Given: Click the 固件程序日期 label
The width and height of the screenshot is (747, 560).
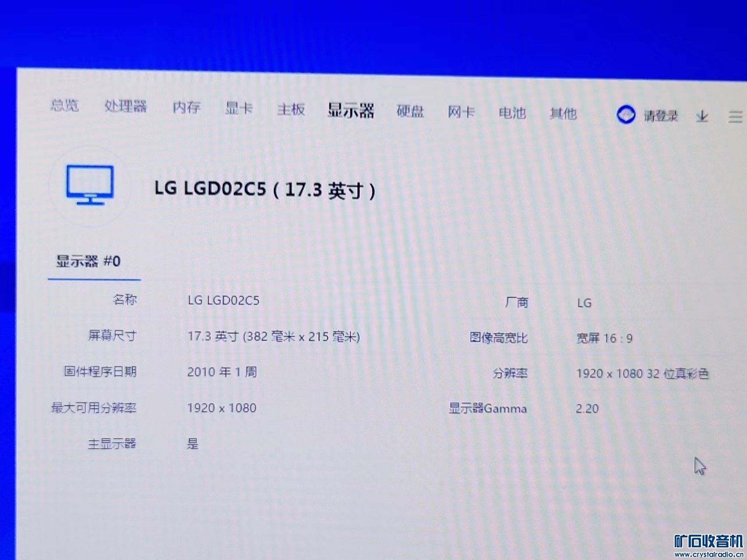Looking at the screenshot, I should (100, 371).
